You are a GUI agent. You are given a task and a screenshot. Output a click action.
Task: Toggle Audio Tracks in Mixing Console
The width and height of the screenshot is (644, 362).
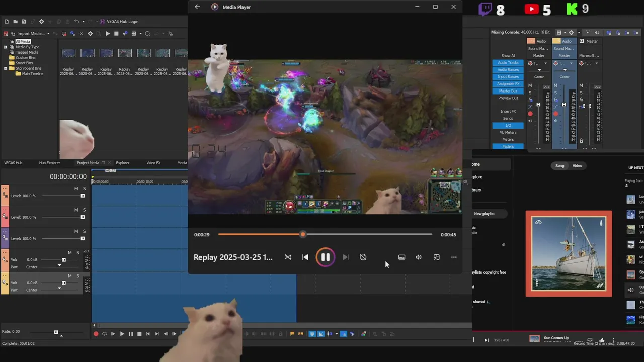508,63
